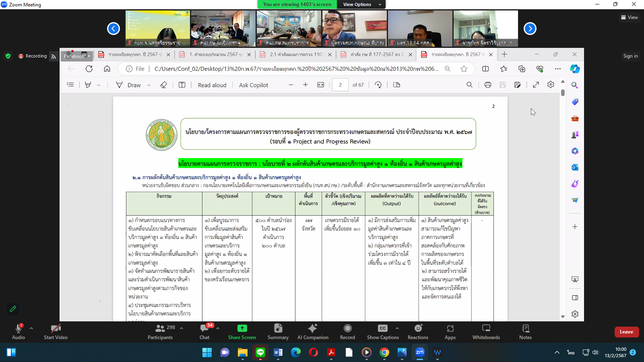
Task: Leave the Zoom meeting
Action: [x=626, y=332]
